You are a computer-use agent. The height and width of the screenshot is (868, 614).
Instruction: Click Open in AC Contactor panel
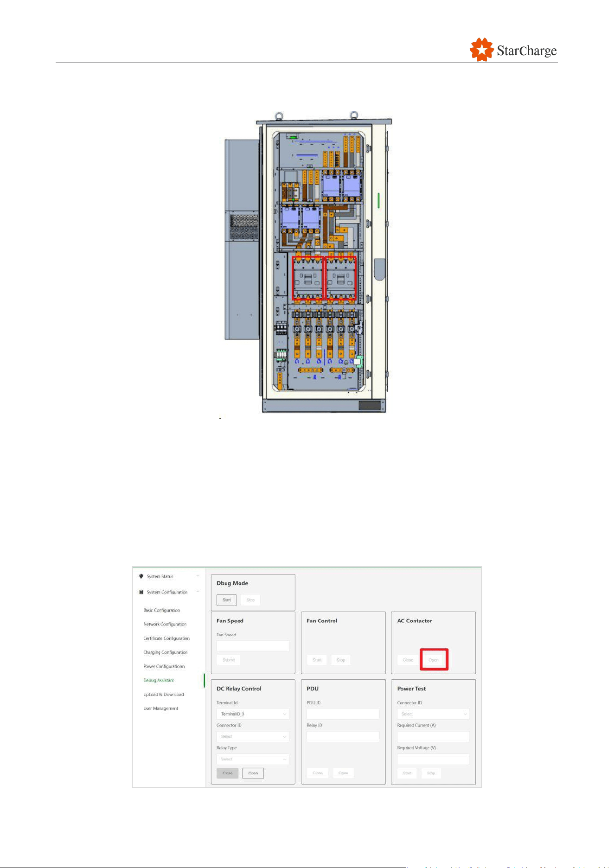click(x=434, y=660)
